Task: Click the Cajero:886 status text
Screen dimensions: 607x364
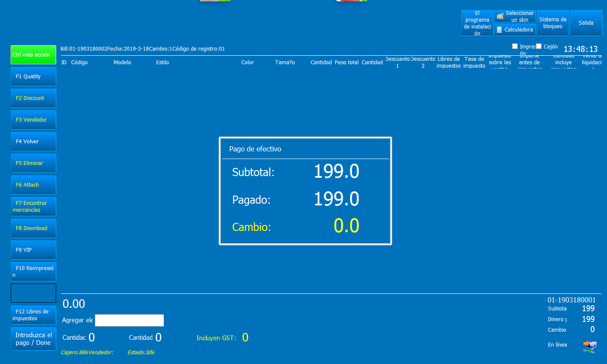Action: click(x=74, y=353)
